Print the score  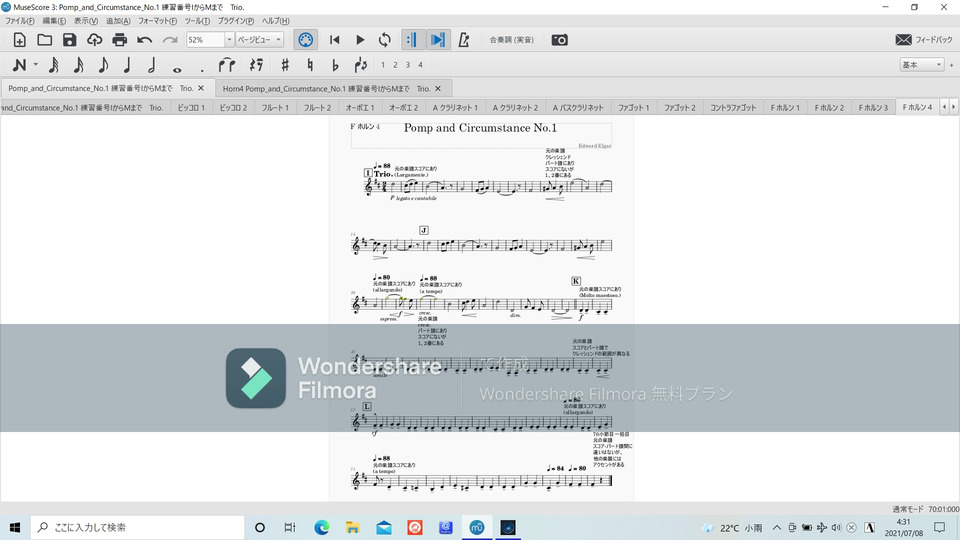(x=119, y=40)
